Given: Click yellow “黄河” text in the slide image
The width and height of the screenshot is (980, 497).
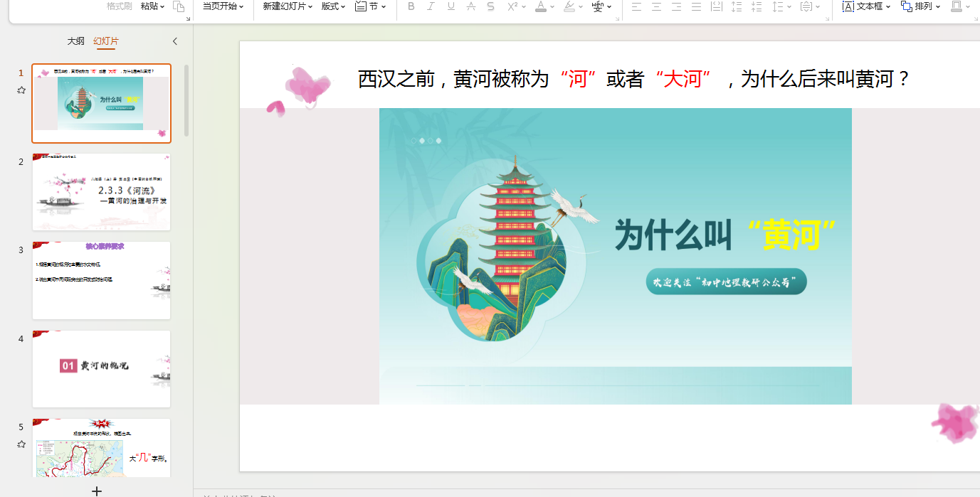Looking at the screenshot, I should (x=791, y=234).
